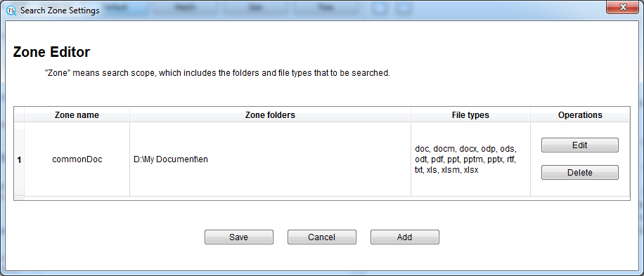Select the commonDoc zone name cell
Screen dimensions: 644x276
pos(77,159)
